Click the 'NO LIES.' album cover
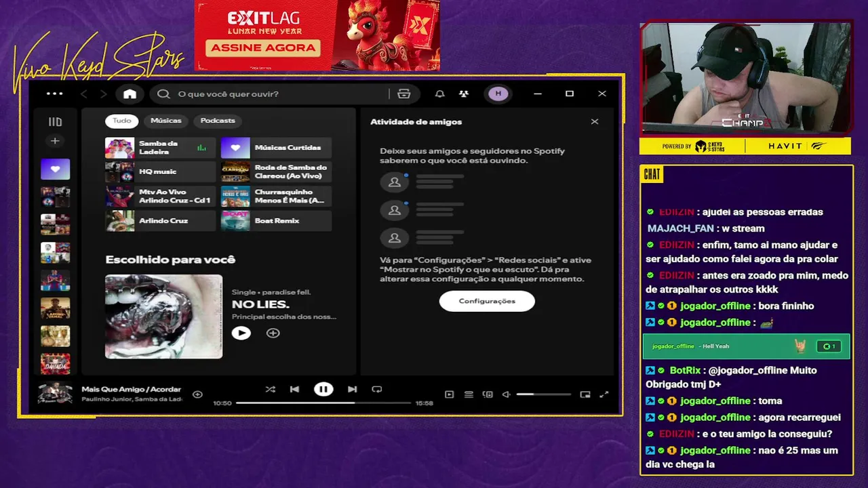Viewport: 868px width, 488px height. tap(163, 317)
